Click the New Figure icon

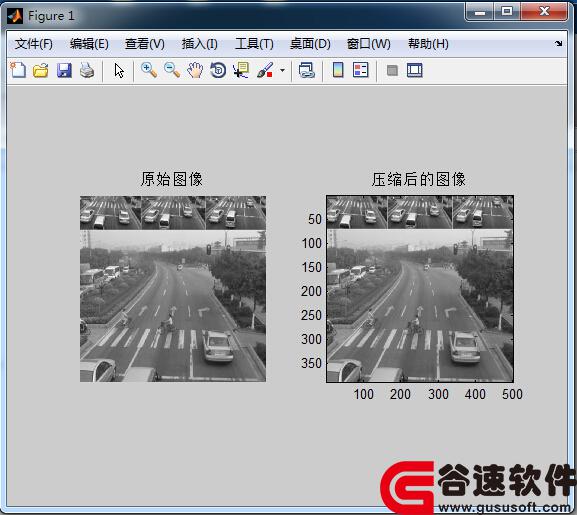point(18,70)
